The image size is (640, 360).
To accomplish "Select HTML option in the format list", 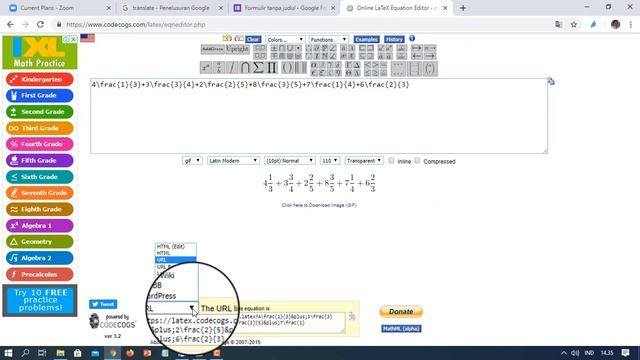I will (x=176, y=253).
